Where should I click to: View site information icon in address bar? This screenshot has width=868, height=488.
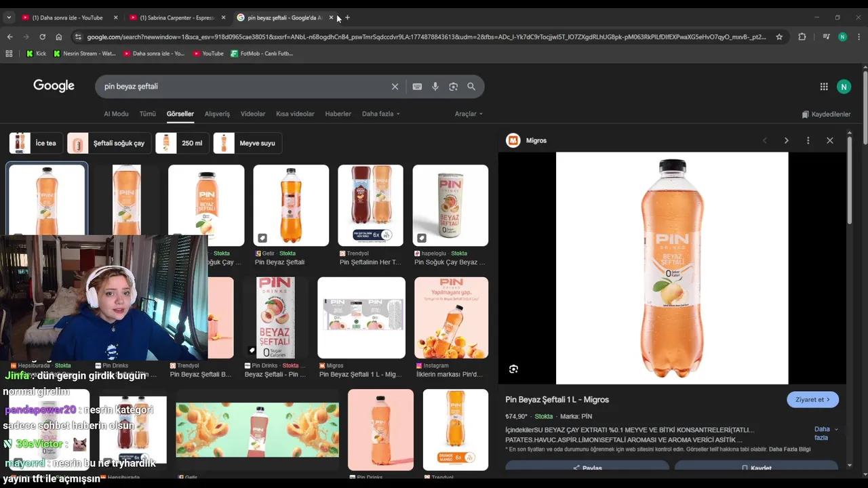77,37
